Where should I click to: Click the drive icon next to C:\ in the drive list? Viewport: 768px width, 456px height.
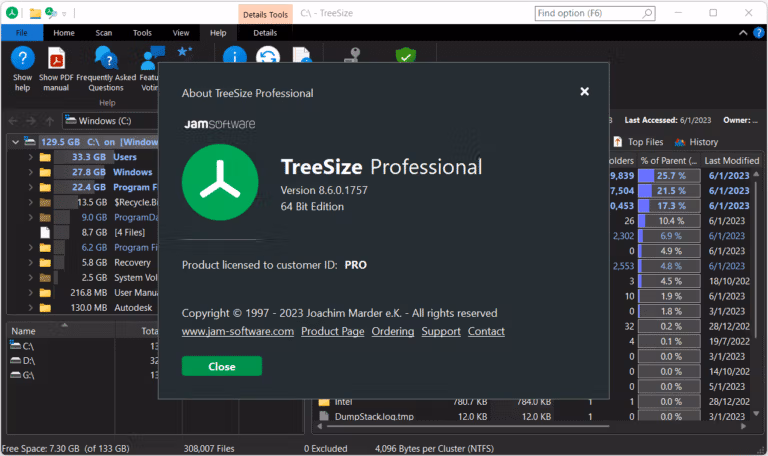click(x=15, y=345)
